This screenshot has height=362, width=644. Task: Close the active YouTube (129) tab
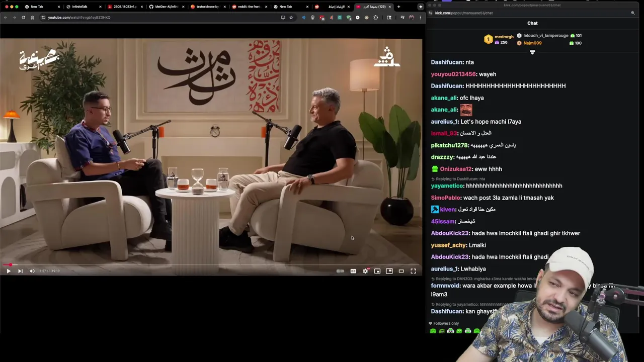[x=389, y=7]
